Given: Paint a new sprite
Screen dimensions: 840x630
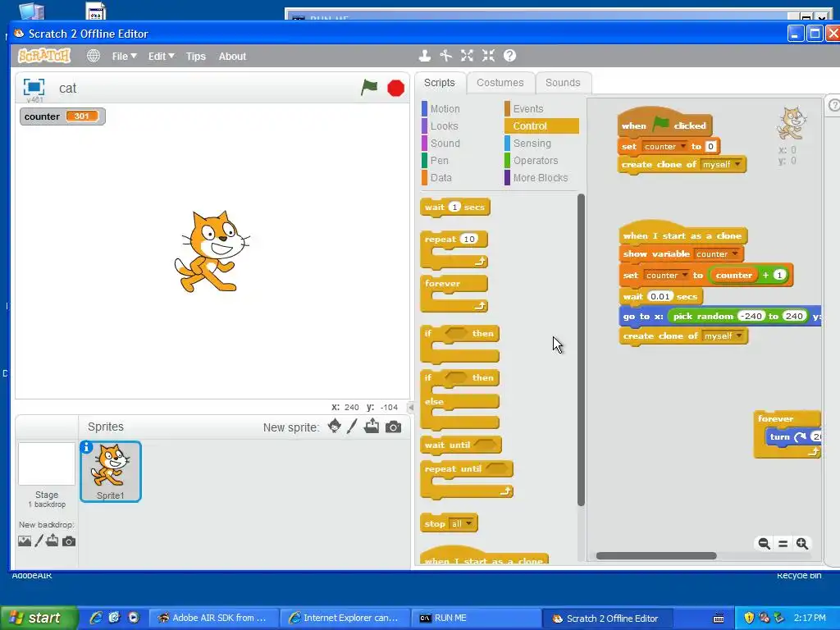Looking at the screenshot, I should [352, 427].
